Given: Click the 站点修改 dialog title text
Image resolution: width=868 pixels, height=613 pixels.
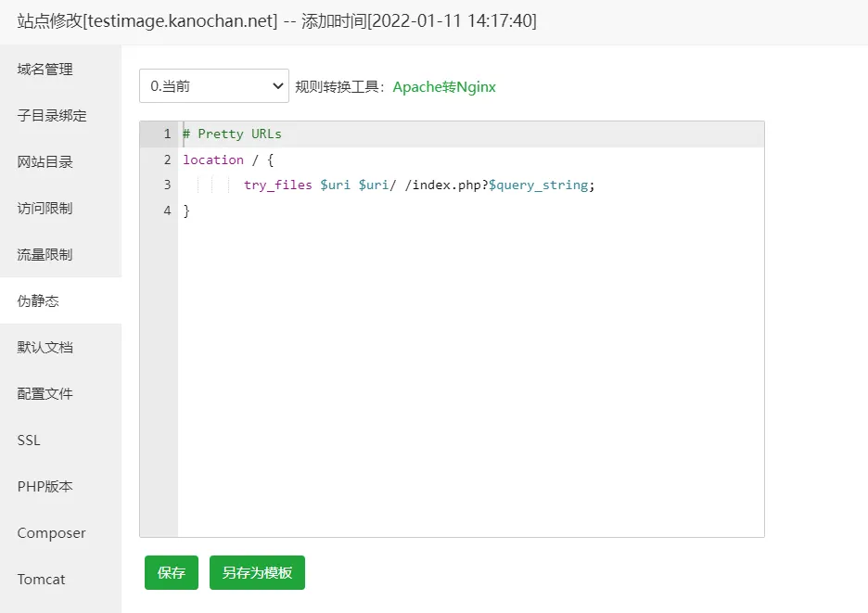Looking at the screenshot, I should pos(276,21).
